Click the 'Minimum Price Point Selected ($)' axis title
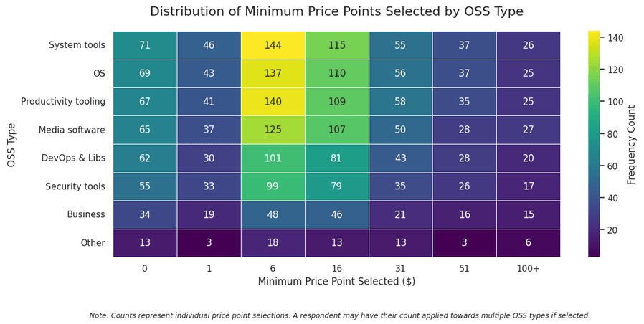644x324 pixels. coord(336,282)
